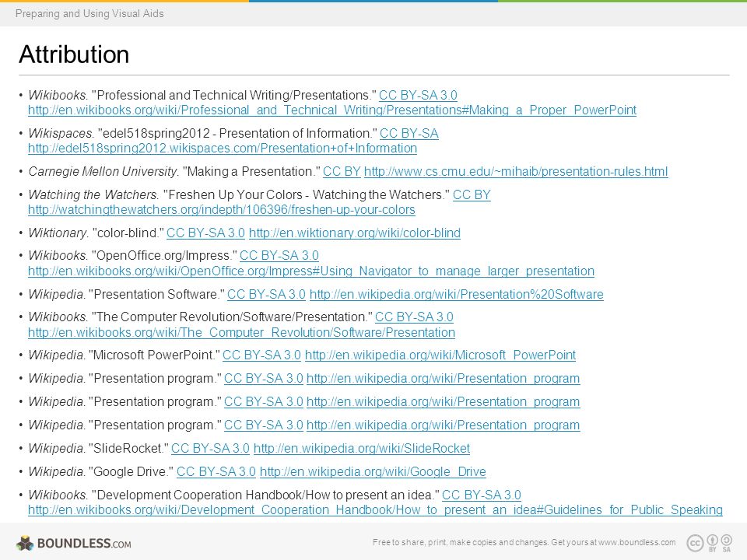Image resolution: width=747 pixels, height=560 pixels.
Task: Click CC BY link for Carnegie Mellon entry
Action: coord(342,171)
